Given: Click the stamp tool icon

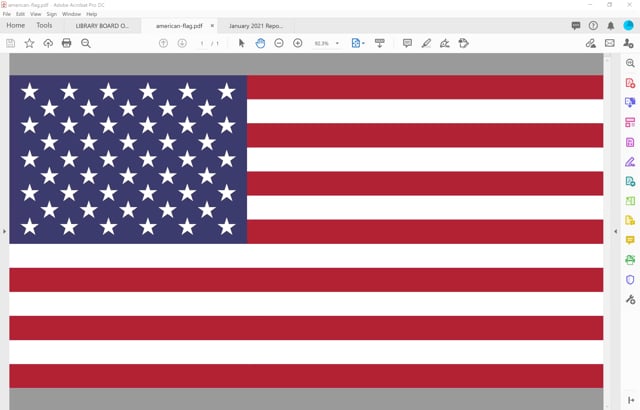Looking at the screenshot, I should pyautogui.click(x=463, y=43).
